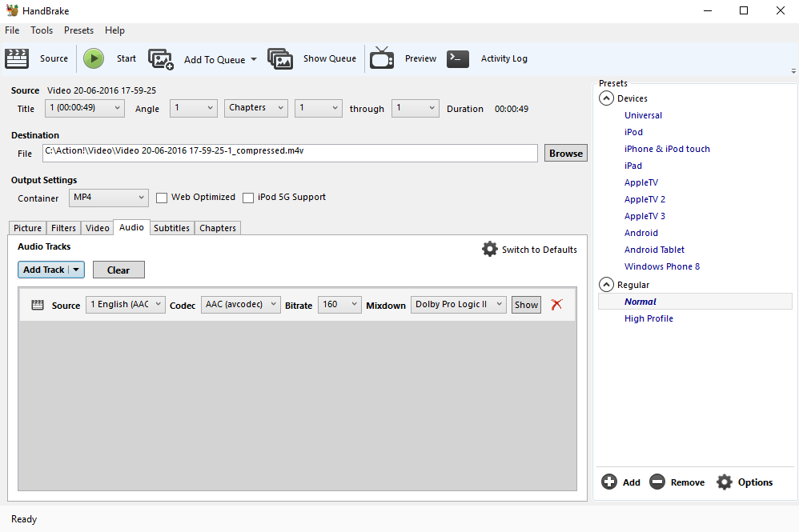The height and width of the screenshot is (532, 799).
Task: Open the Presets menu
Action: (79, 30)
